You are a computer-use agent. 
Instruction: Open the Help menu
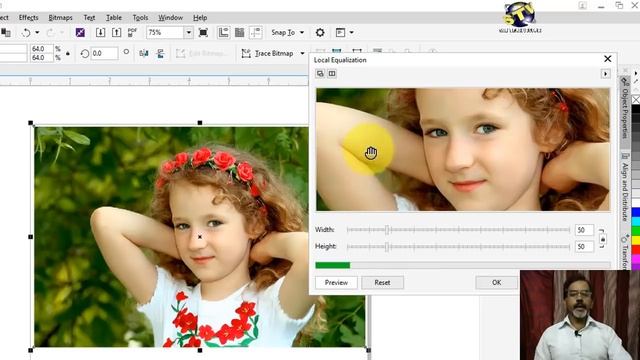click(x=200, y=18)
